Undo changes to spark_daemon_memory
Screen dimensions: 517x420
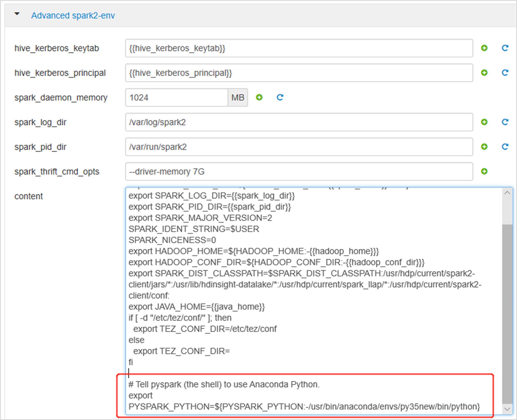click(280, 98)
